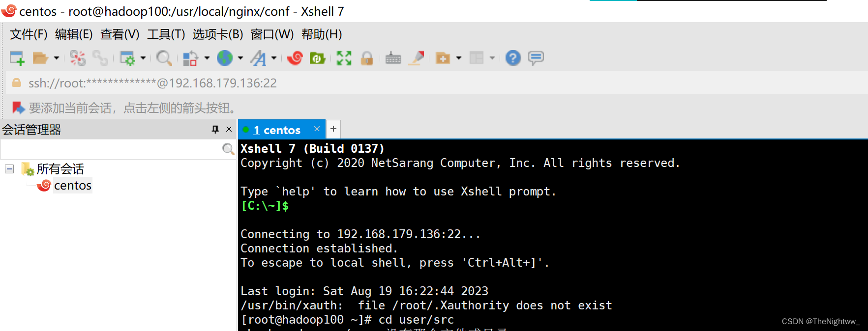Click the 'Connection established.' terminal line
This screenshot has height=331, width=868.
pyautogui.click(x=319, y=248)
